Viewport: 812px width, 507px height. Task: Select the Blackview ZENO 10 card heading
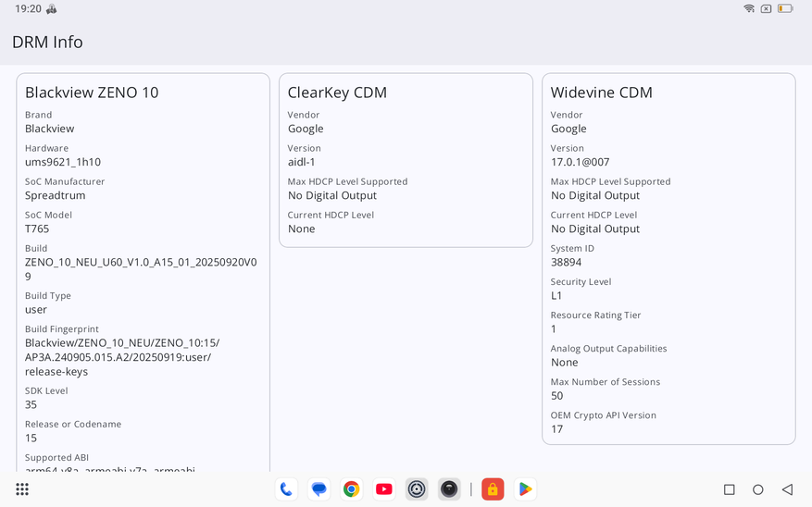(x=92, y=93)
